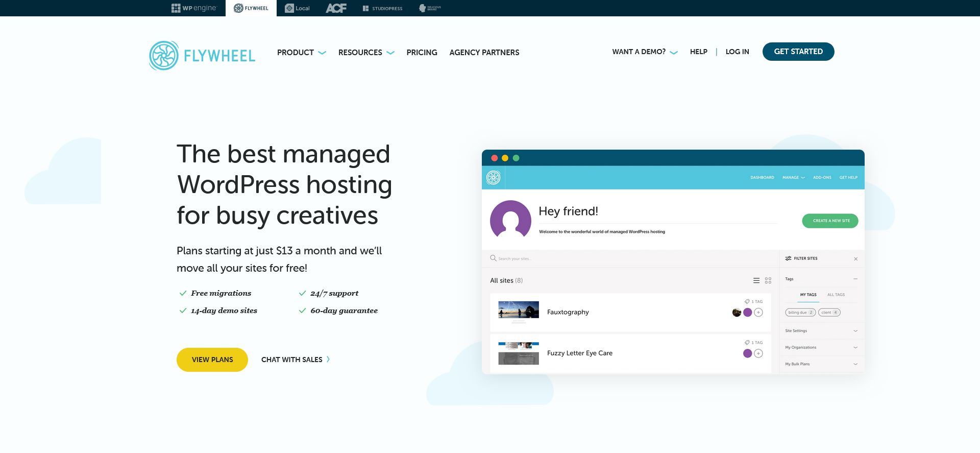The height and width of the screenshot is (453, 980).
Task: Click Create a New Site button
Action: point(830,221)
